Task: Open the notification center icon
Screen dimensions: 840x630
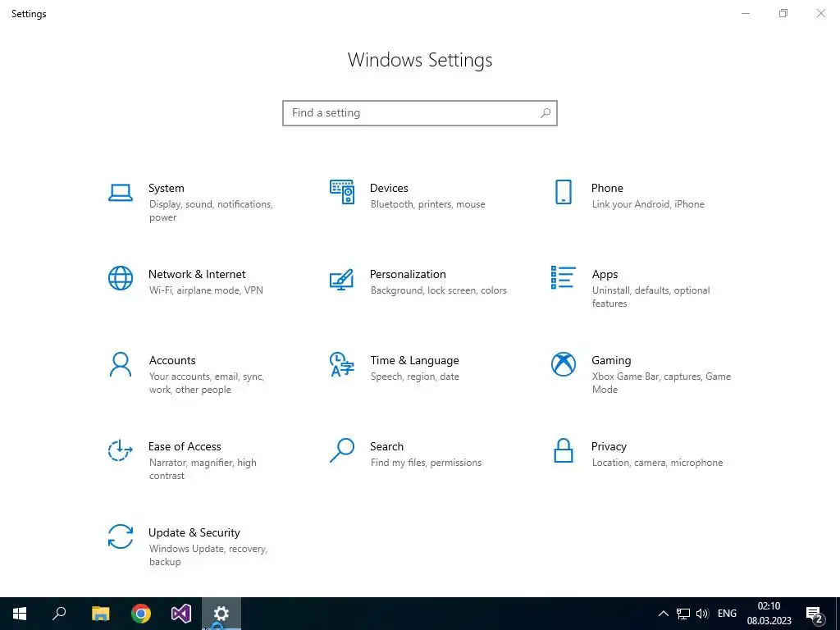Action: (815, 614)
